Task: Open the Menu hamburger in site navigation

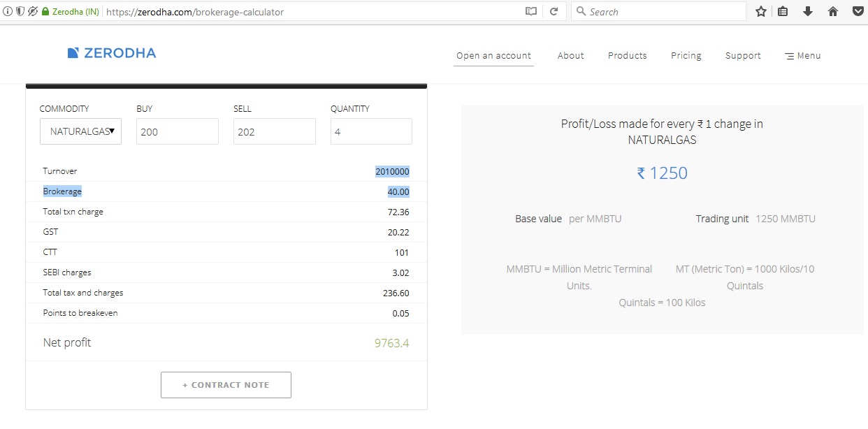Action: pos(802,55)
